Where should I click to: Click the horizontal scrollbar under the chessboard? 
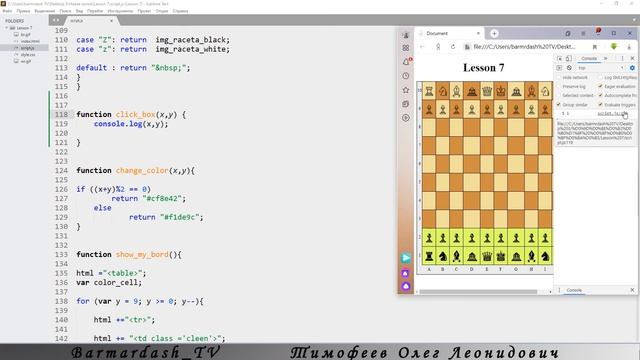478,291
